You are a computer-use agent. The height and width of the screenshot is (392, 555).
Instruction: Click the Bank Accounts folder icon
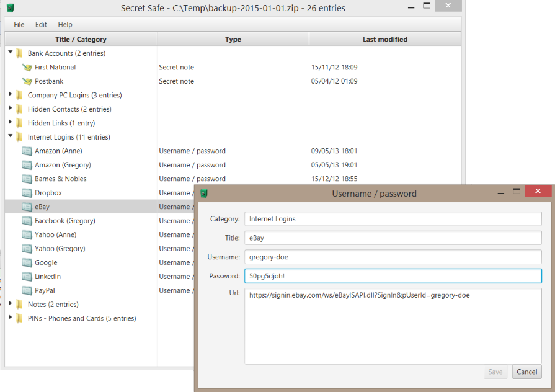click(x=19, y=53)
